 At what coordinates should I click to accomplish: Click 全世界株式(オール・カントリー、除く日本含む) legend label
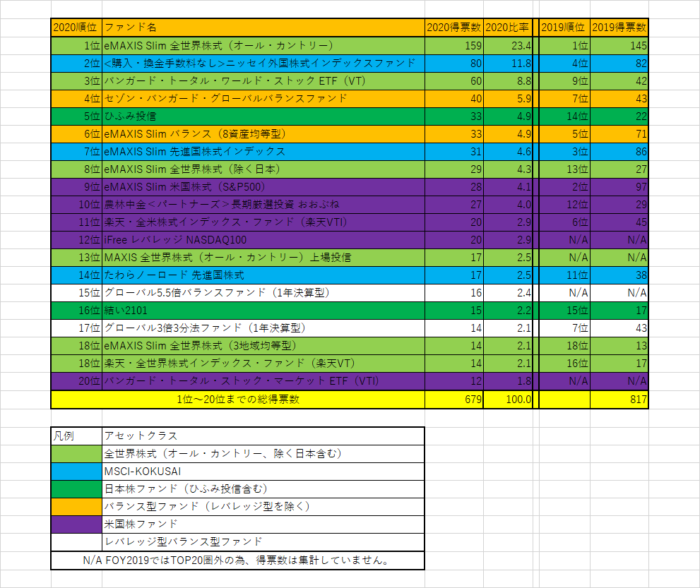(263, 454)
